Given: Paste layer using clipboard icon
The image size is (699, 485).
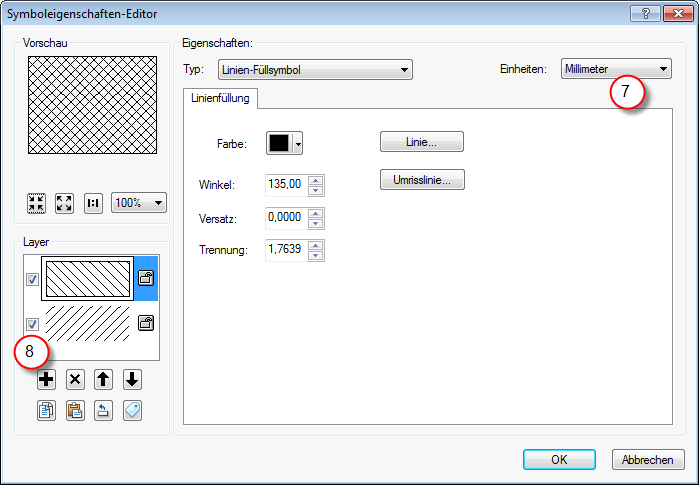Looking at the screenshot, I should pos(75,410).
